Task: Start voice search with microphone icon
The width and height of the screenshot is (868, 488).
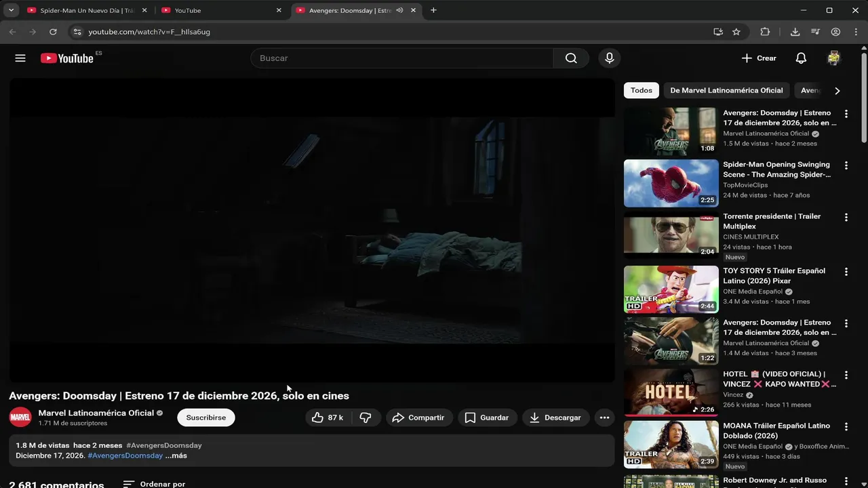Action: tap(610, 58)
